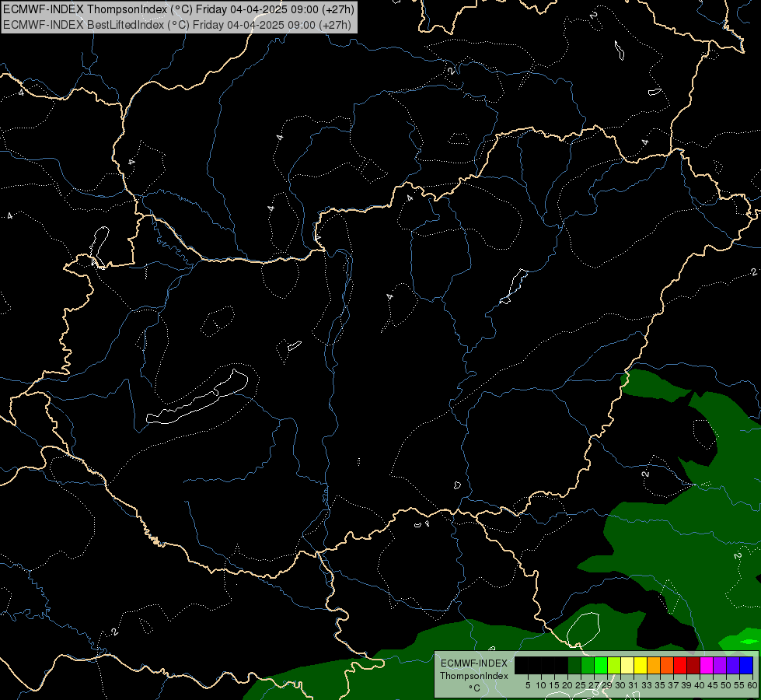The width and height of the screenshot is (761, 700).
Task: Click legend tick value 20
Action: pyautogui.click(x=568, y=685)
